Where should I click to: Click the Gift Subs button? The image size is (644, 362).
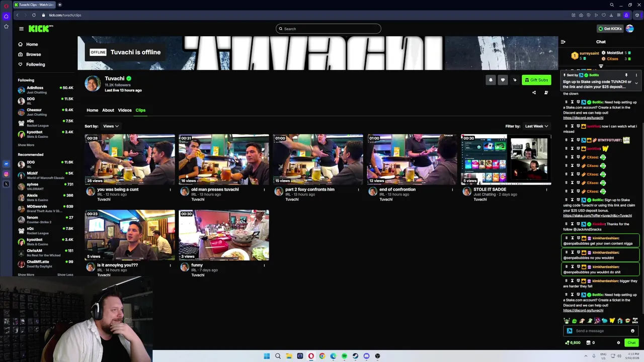pos(536,80)
